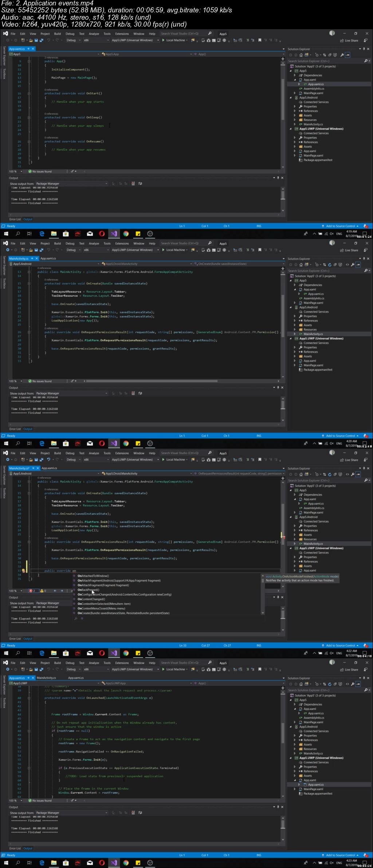The width and height of the screenshot is (373, 868).
Task: Open Package Manager output source dropdown in 00:01:24 frame
Action: pos(71,184)
